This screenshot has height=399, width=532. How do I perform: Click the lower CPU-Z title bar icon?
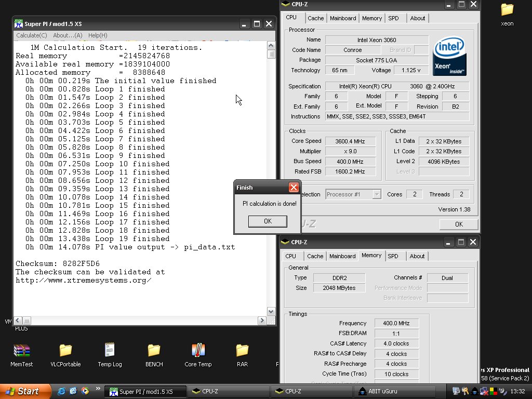(285, 242)
